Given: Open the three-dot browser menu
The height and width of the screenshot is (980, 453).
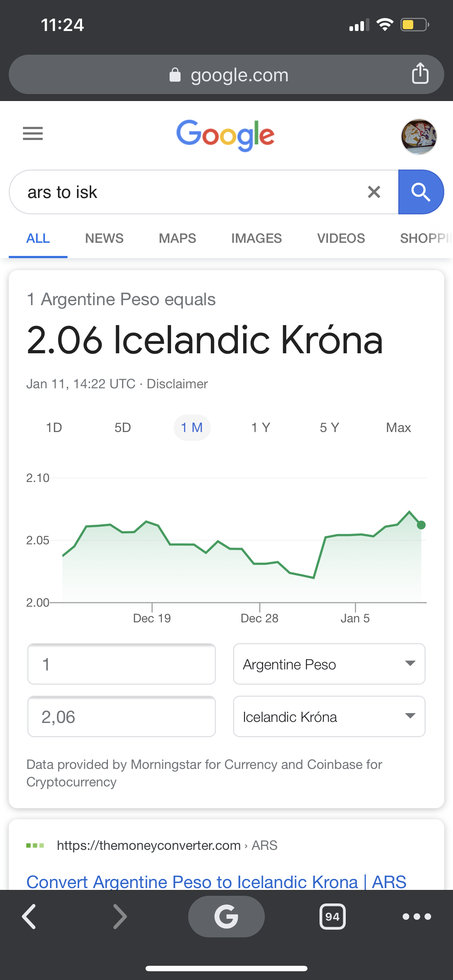Looking at the screenshot, I should coord(417,917).
